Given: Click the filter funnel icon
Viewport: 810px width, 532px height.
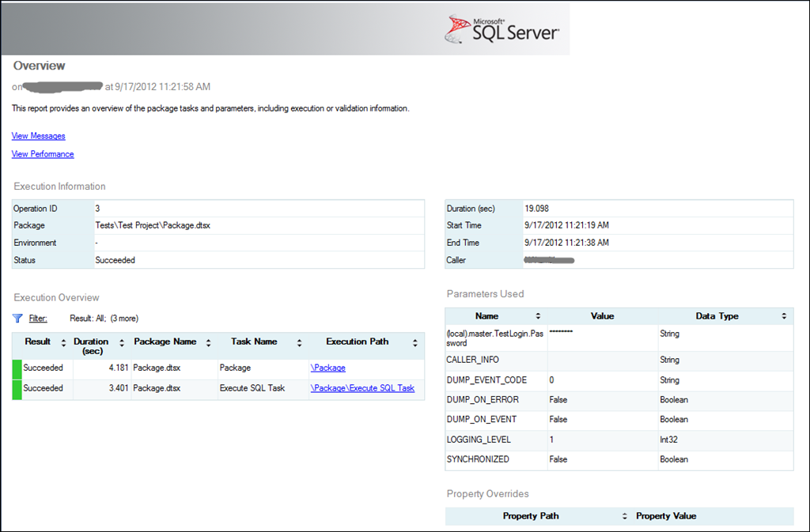Looking at the screenshot, I should coord(17,319).
